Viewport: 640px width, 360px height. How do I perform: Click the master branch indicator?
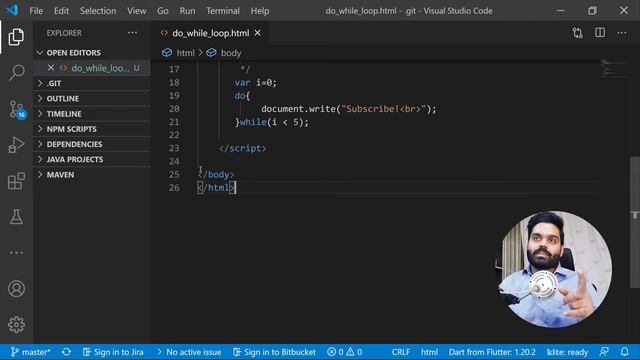[31, 352]
